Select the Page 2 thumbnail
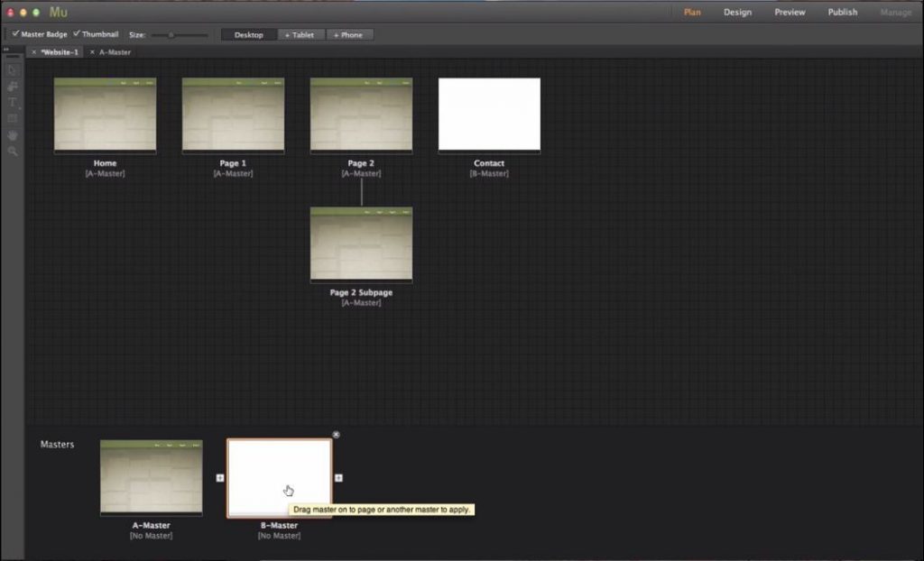This screenshot has width=924, height=561. [x=361, y=115]
